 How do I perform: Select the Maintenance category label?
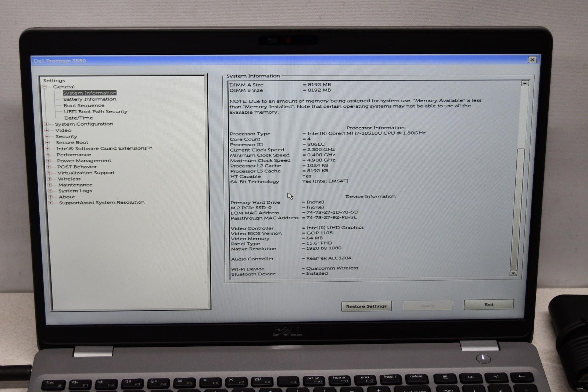(x=75, y=185)
